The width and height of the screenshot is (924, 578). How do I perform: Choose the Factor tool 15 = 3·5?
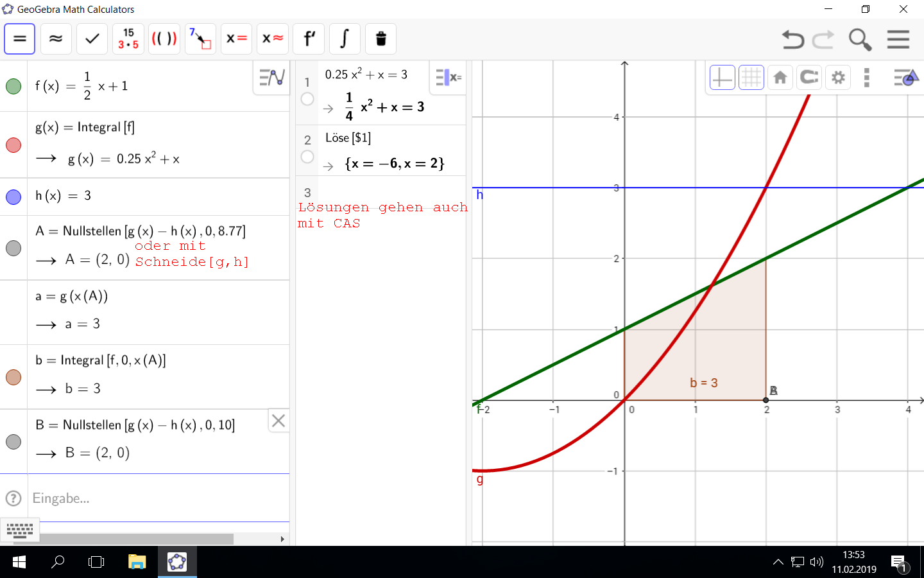coord(128,39)
